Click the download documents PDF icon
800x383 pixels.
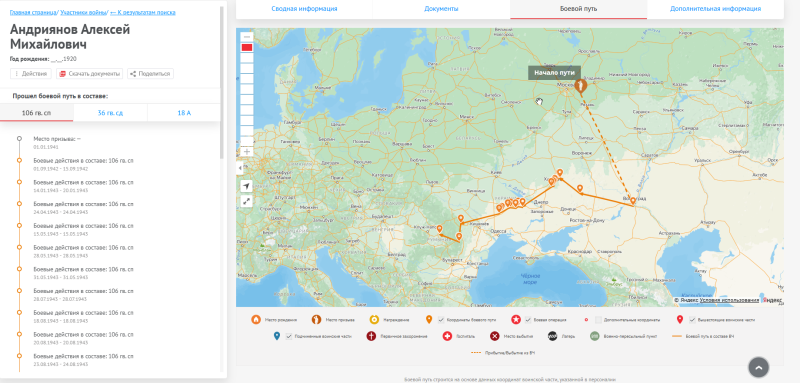63,74
